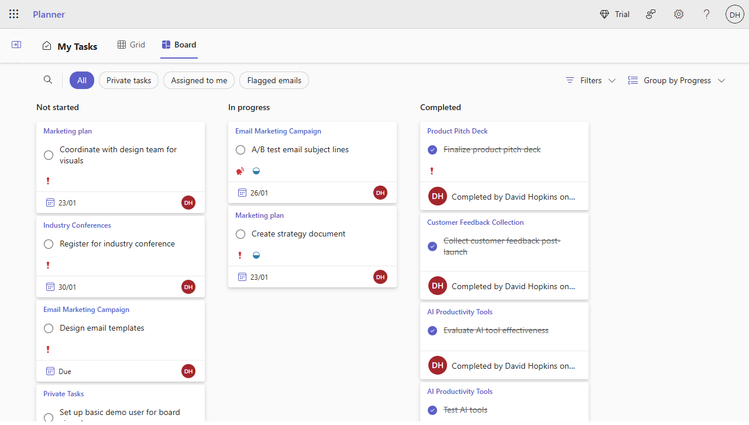Image resolution: width=749 pixels, height=425 pixels.
Task: Click the share/connect people icon in header
Action: [x=651, y=14]
